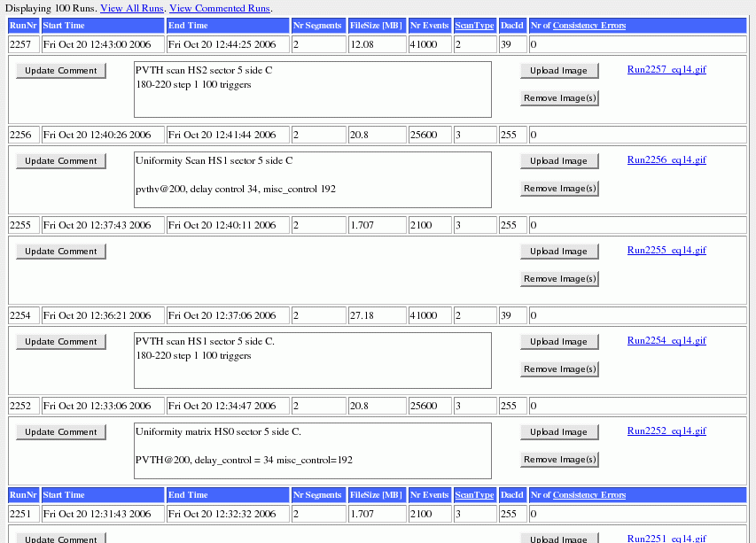Open the Run2257_eq14.gif link
Viewport: 756px width, 543px height.
click(x=666, y=69)
